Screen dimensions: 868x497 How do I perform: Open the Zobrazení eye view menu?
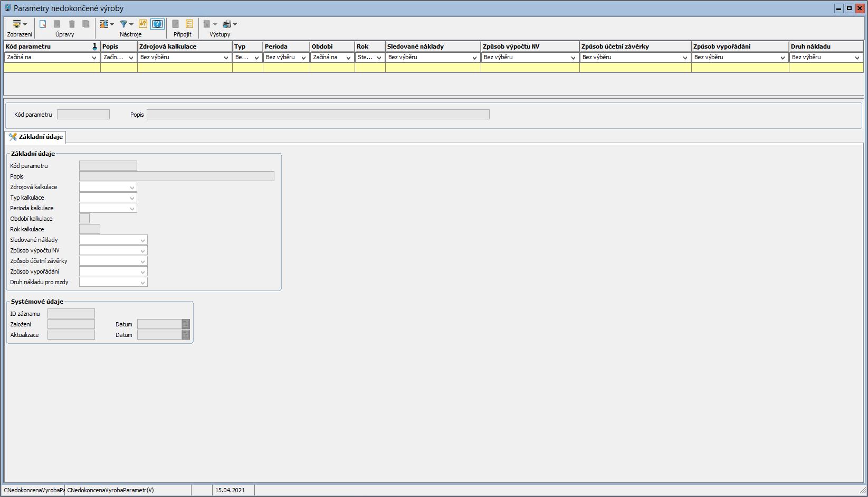pos(19,24)
